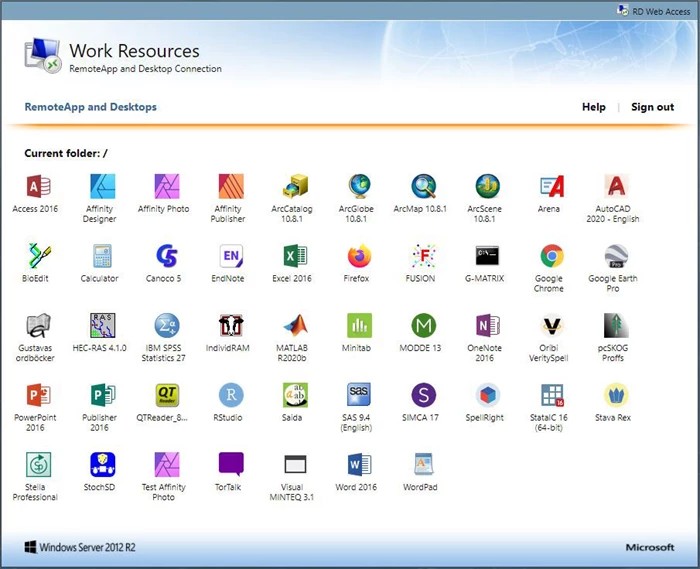Launch Publisher 2016

103,395
